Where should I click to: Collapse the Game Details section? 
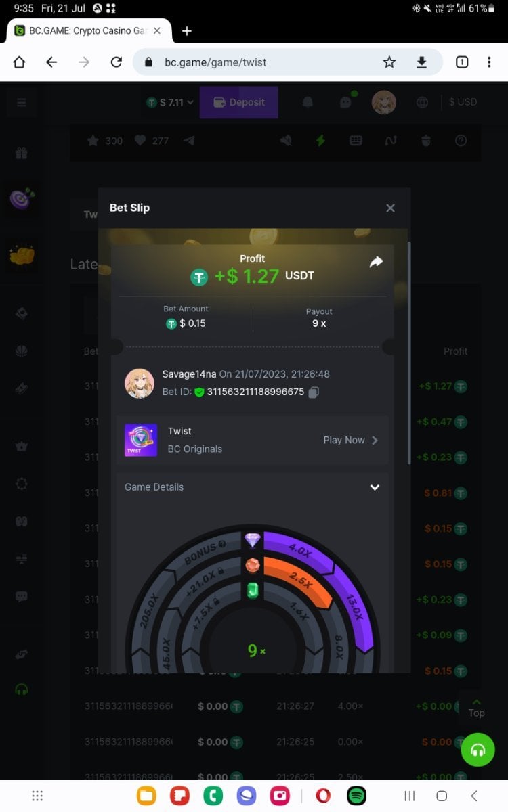pos(375,487)
